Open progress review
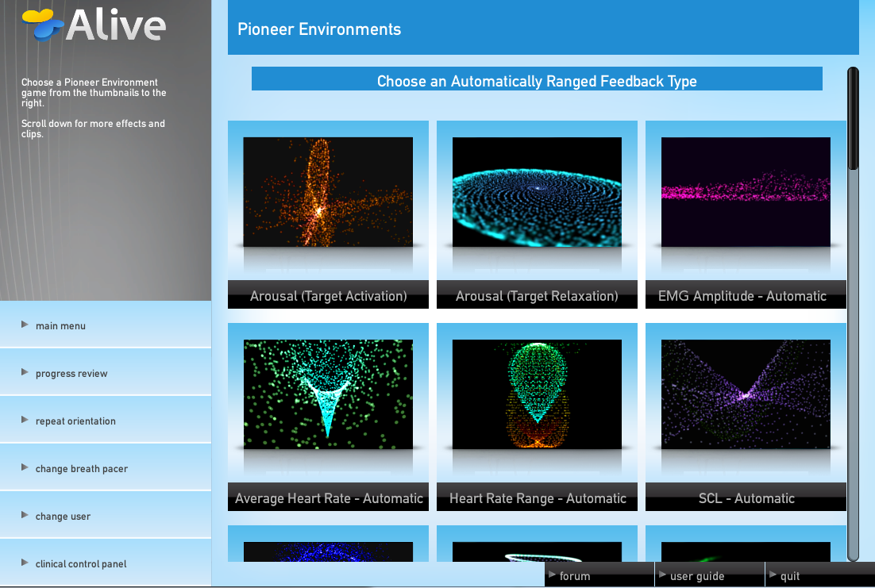Screen dimensions: 875x588 [71, 374]
